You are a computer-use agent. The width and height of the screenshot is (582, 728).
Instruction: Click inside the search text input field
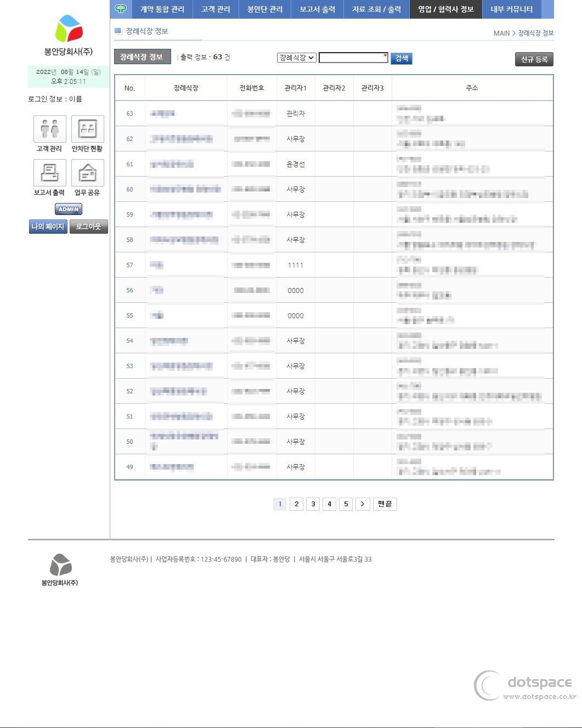353,58
